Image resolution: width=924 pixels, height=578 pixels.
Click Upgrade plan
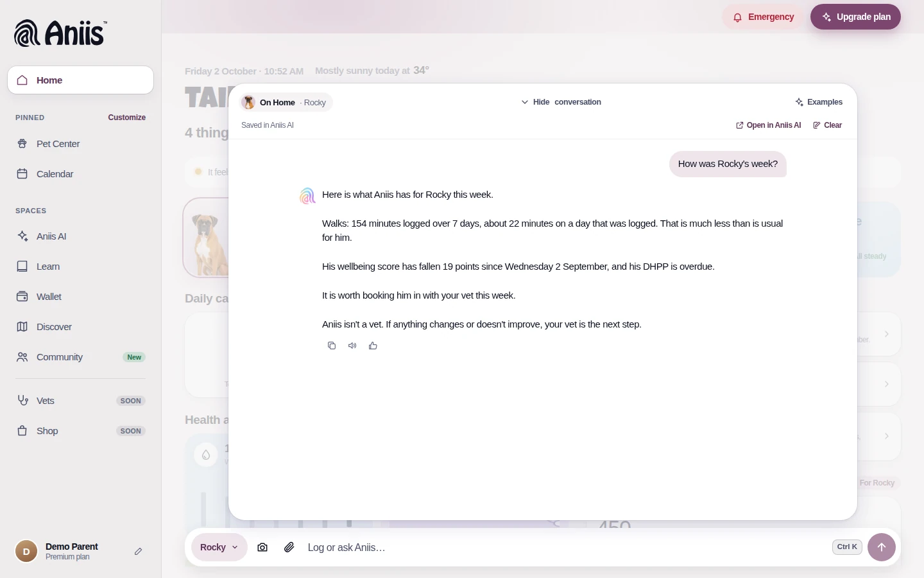855,17
